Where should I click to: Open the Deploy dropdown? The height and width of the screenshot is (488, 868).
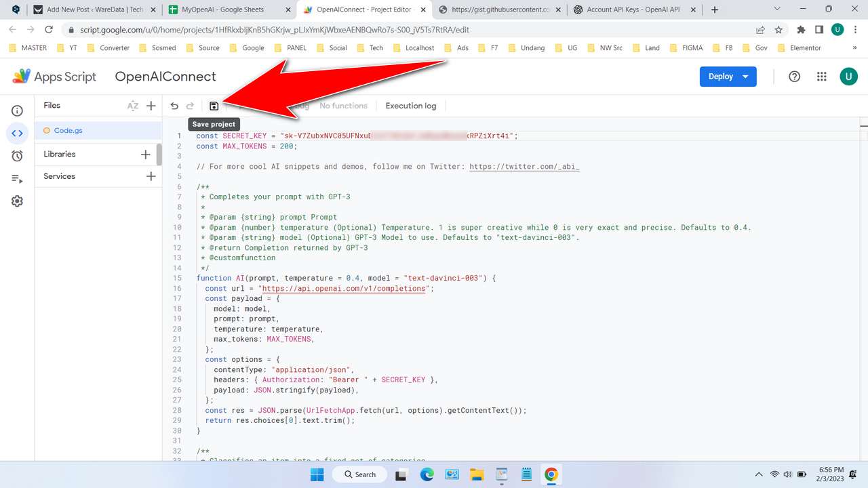[x=728, y=77]
